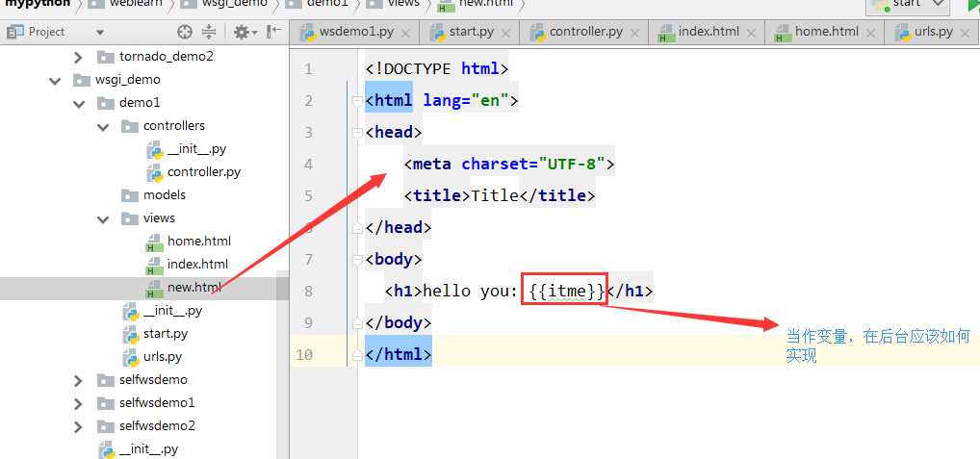980x459 pixels.
Task: Select the controllers folder
Action: click(173, 125)
